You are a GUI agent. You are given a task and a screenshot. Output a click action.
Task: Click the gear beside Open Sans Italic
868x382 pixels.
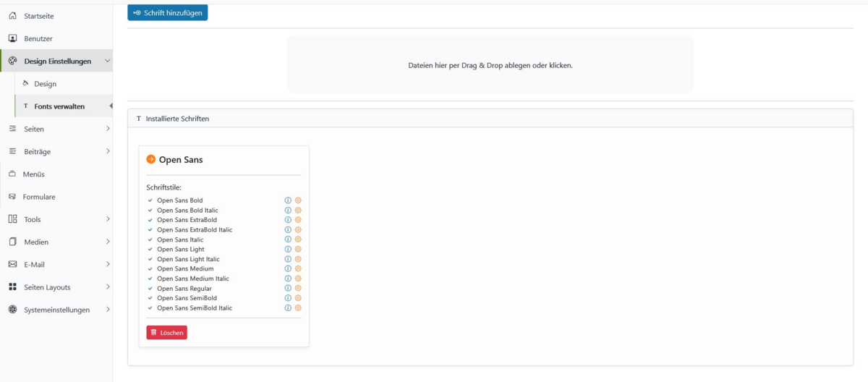tap(298, 239)
